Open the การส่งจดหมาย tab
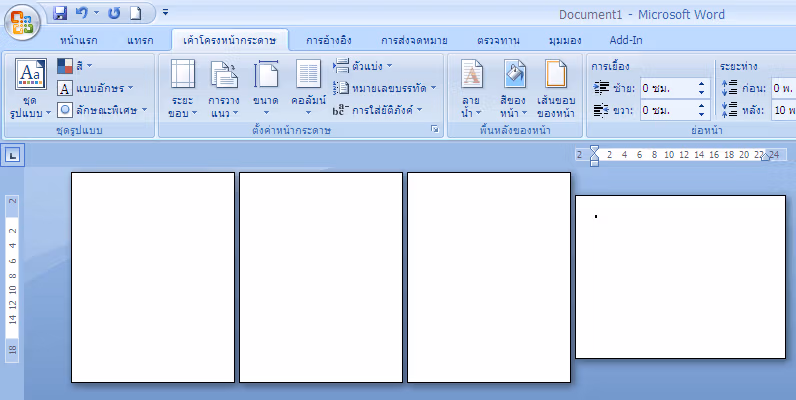 [x=414, y=41]
